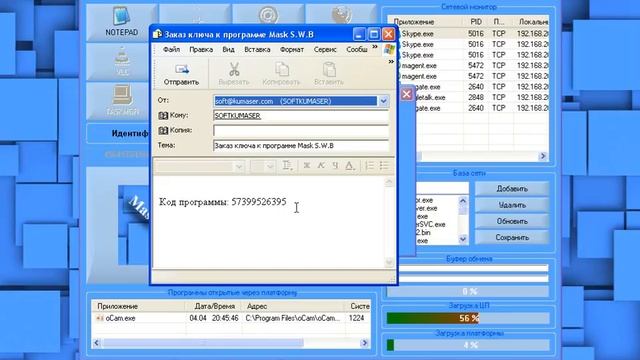Click the Загрузка ЦП 56 % bar

tap(468, 318)
